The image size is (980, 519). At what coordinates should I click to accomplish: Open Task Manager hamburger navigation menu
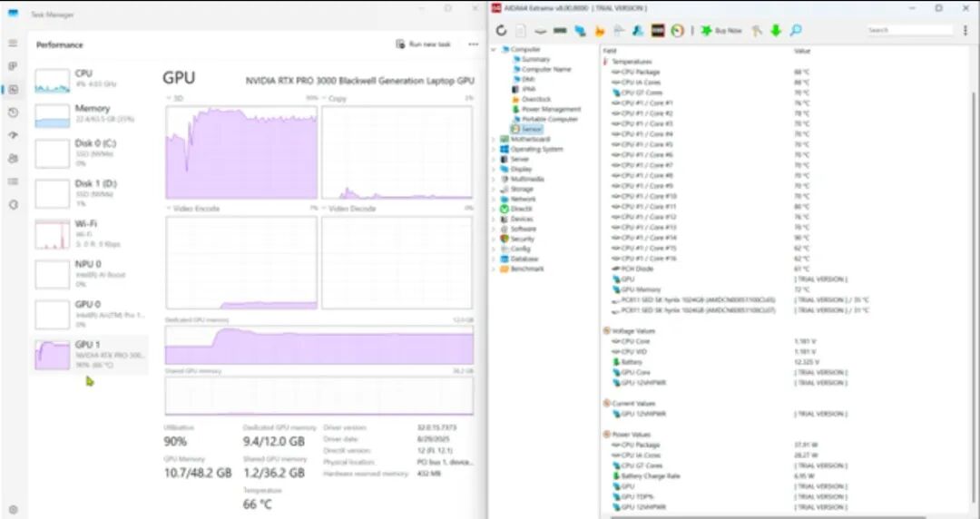coord(13,44)
